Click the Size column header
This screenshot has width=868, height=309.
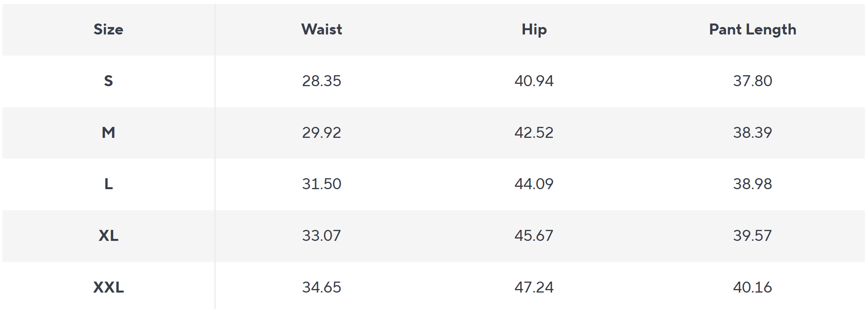coord(109,29)
